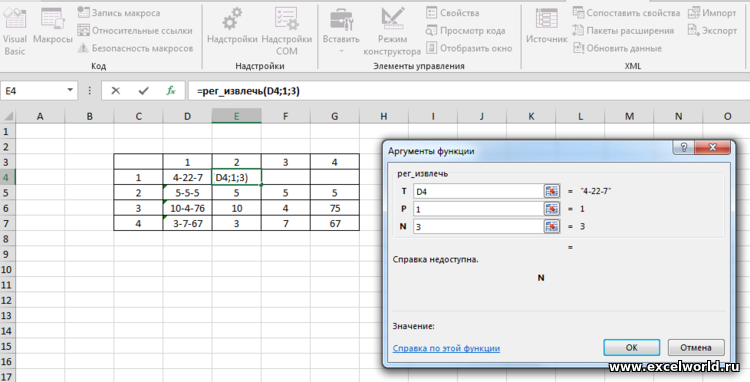Click Отобразить окно
The height and width of the screenshot is (382, 750).
click(469, 48)
